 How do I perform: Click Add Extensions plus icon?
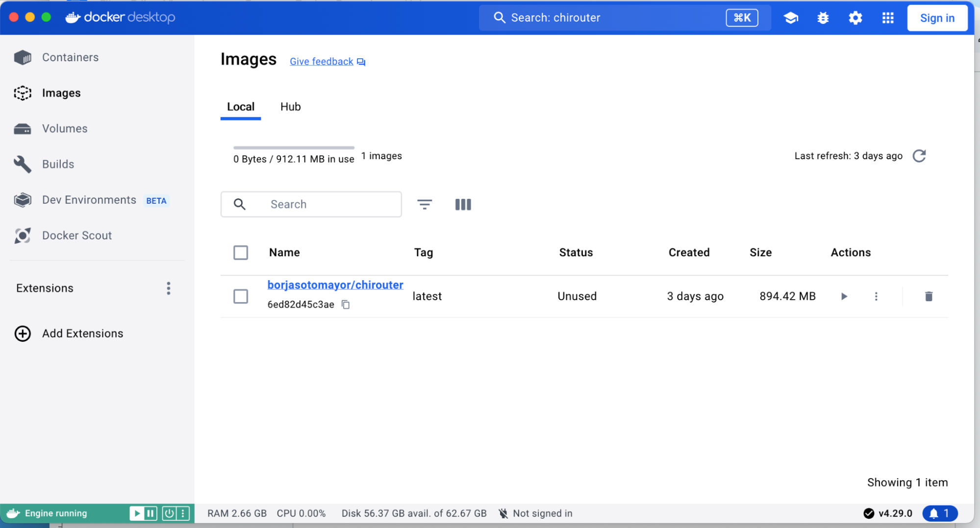(23, 334)
